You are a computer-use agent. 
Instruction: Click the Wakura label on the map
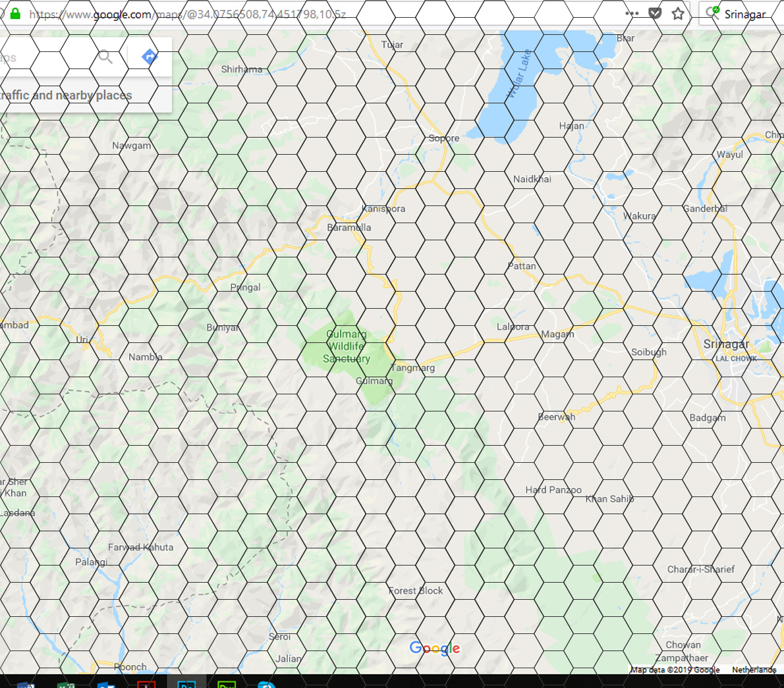[x=640, y=216]
